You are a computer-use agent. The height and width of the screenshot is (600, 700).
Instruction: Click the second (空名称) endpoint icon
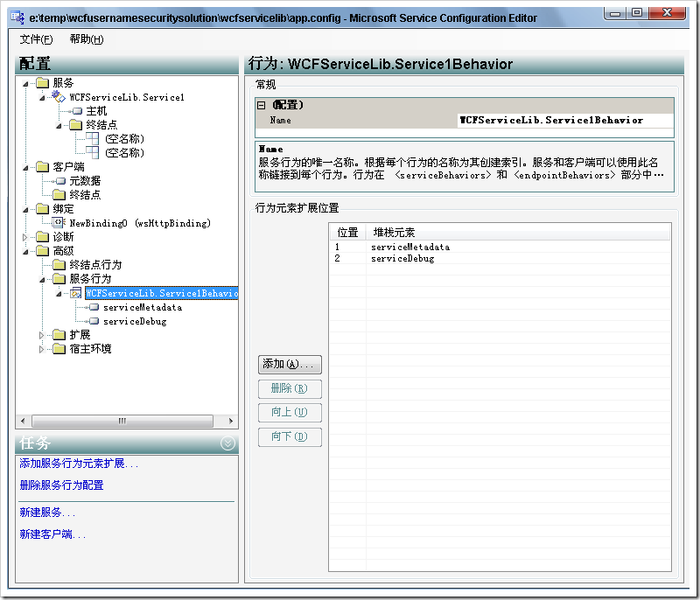[x=93, y=152]
